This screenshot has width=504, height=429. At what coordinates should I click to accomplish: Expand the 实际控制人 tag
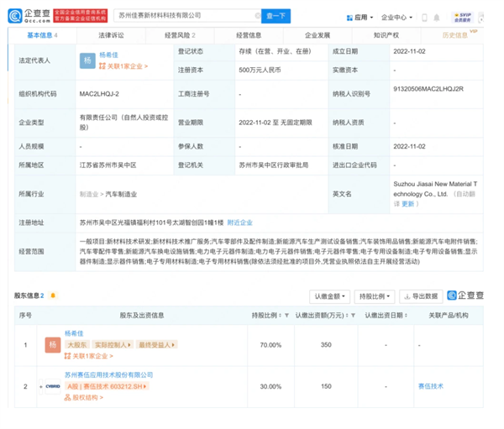click(113, 345)
